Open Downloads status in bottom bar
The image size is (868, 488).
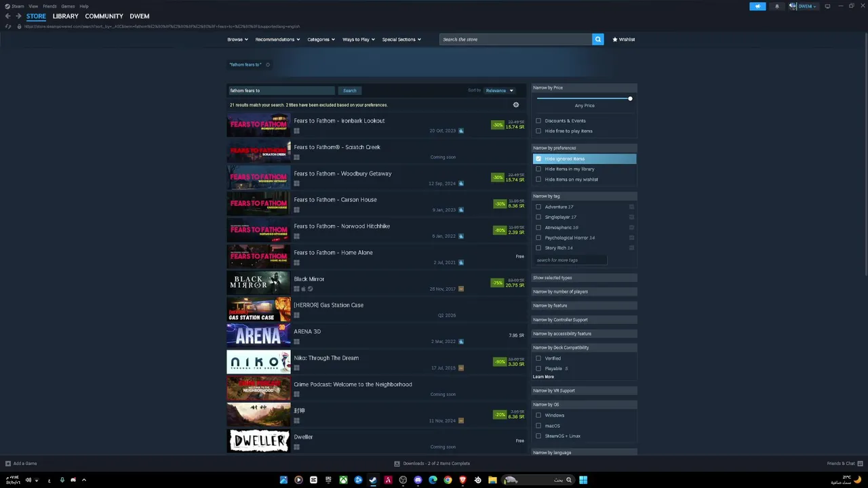[x=433, y=464]
